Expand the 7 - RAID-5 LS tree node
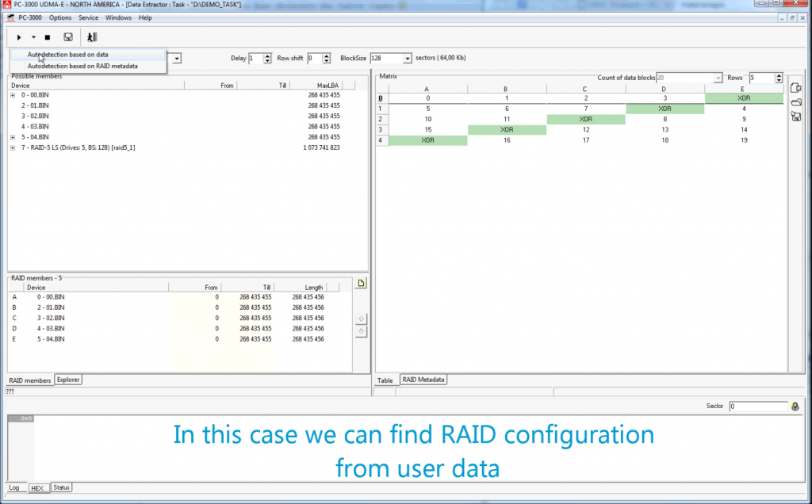 tap(13, 147)
